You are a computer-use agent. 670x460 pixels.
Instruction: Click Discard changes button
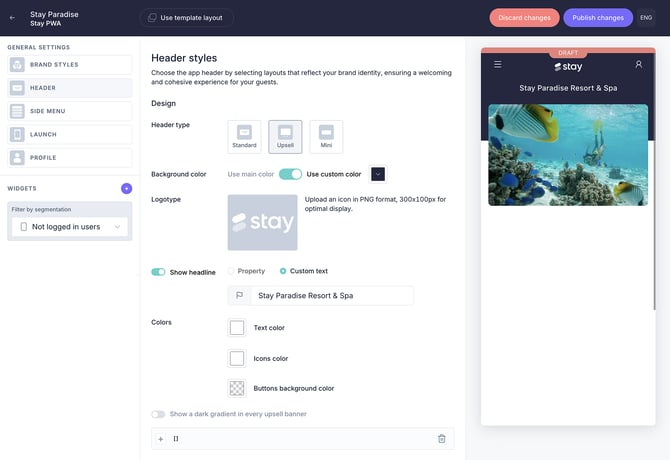click(x=524, y=18)
